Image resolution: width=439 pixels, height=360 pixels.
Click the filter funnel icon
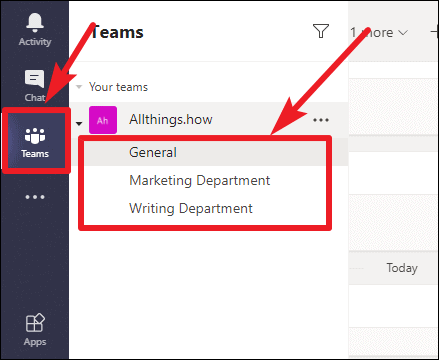pos(321,31)
